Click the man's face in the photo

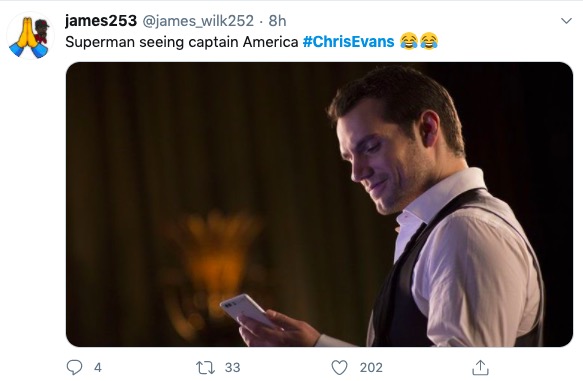click(x=383, y=160)
